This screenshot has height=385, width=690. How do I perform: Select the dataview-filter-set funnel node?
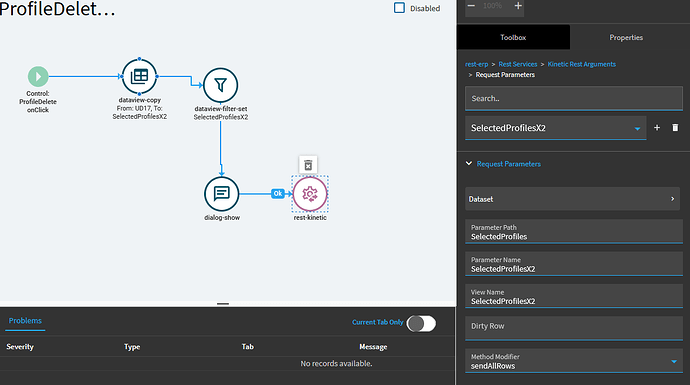[x=220, y=85]
